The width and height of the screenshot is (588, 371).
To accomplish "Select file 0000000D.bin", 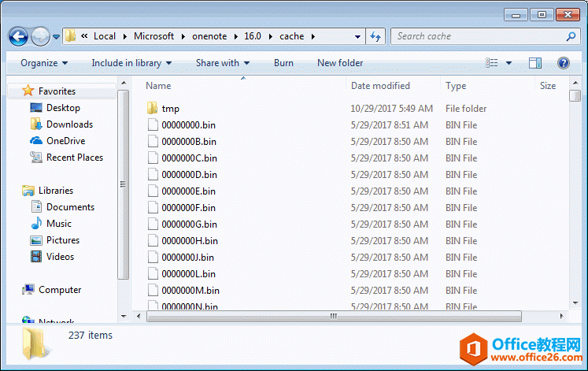I will (189, 174).
